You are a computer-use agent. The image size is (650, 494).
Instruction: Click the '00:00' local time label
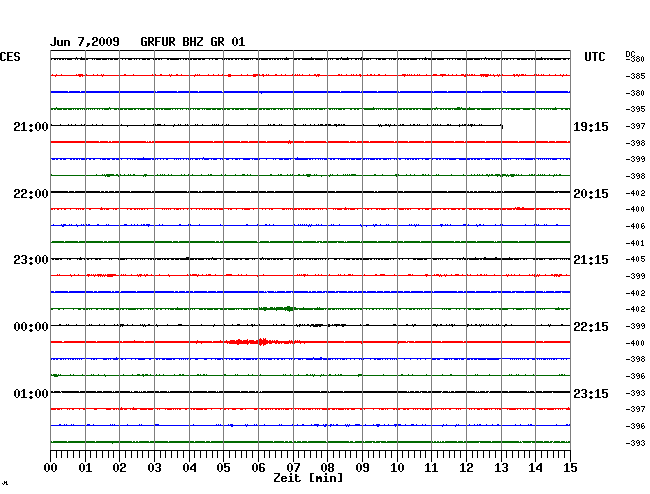tap(31, 327)
